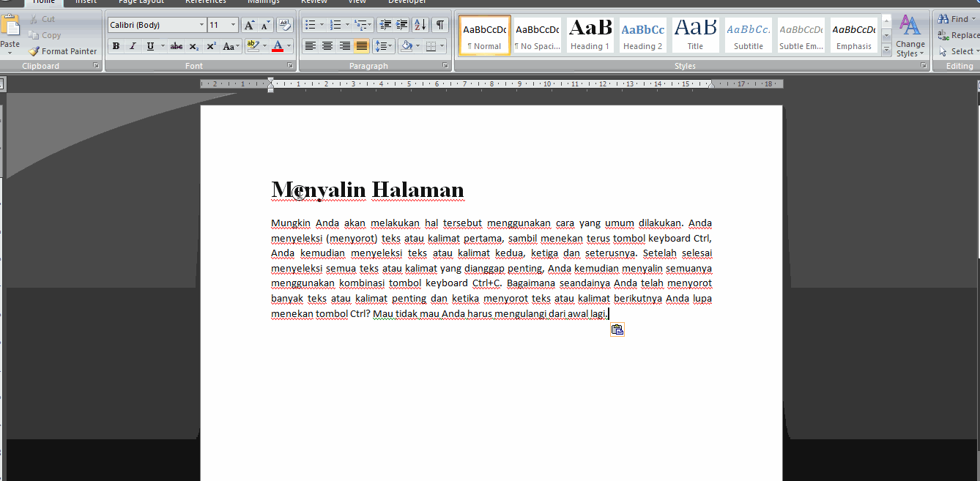Expand the Styles gallery More arrow
This screenshot has width=980, height=481.
pos(886,50)
